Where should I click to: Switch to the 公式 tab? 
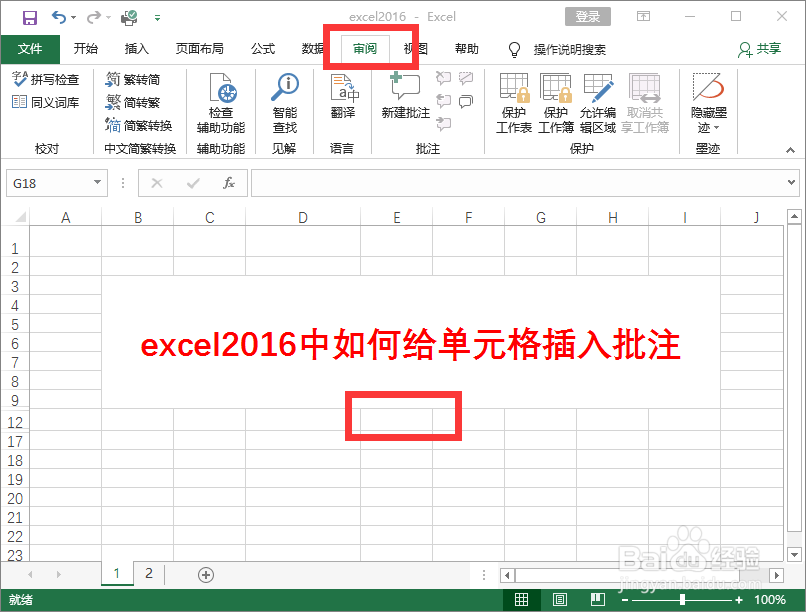263,49
